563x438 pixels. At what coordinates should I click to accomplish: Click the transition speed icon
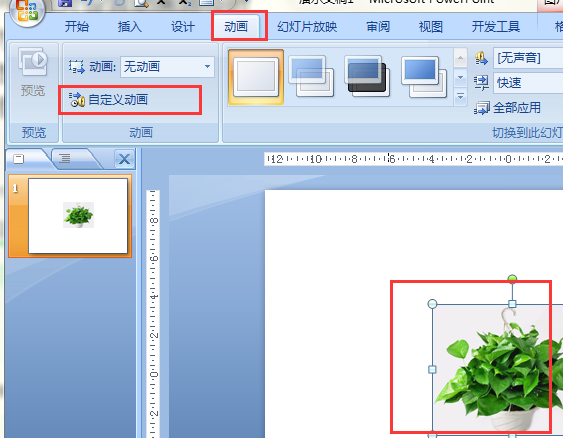[481, 83]
